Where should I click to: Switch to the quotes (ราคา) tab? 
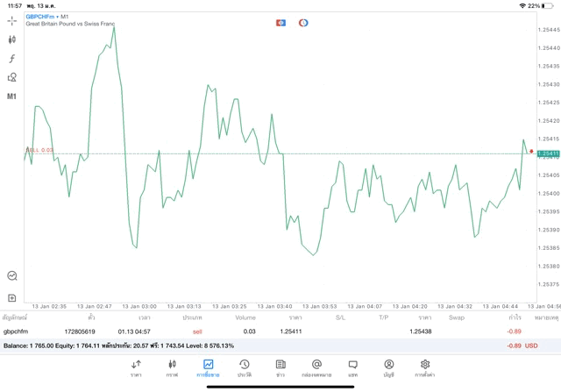(136, 367)
